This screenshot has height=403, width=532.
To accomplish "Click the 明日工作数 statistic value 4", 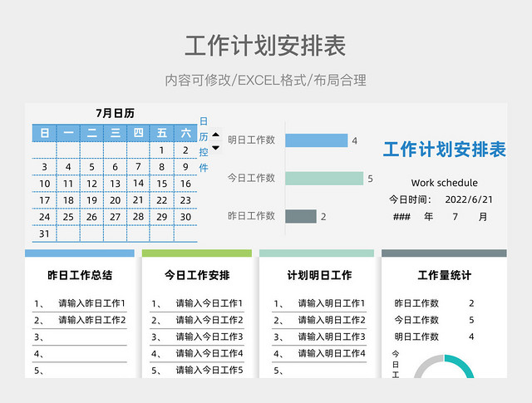I will [471, 337].
